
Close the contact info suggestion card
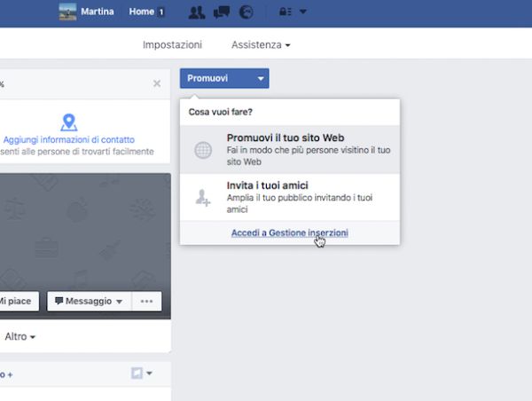(157, 83)
